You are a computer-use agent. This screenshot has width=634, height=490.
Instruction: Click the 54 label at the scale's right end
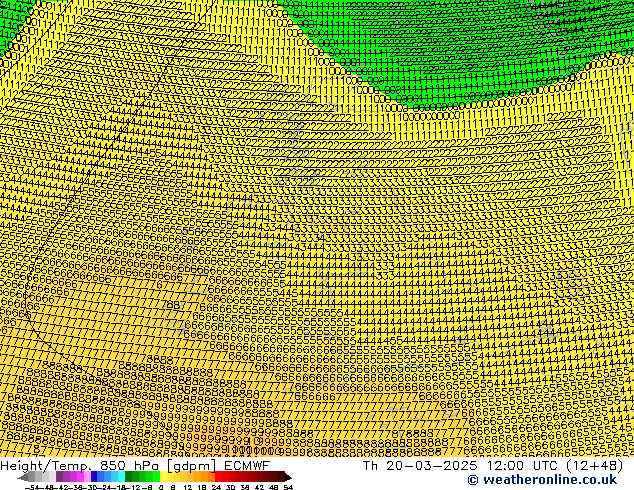point(288,488)
